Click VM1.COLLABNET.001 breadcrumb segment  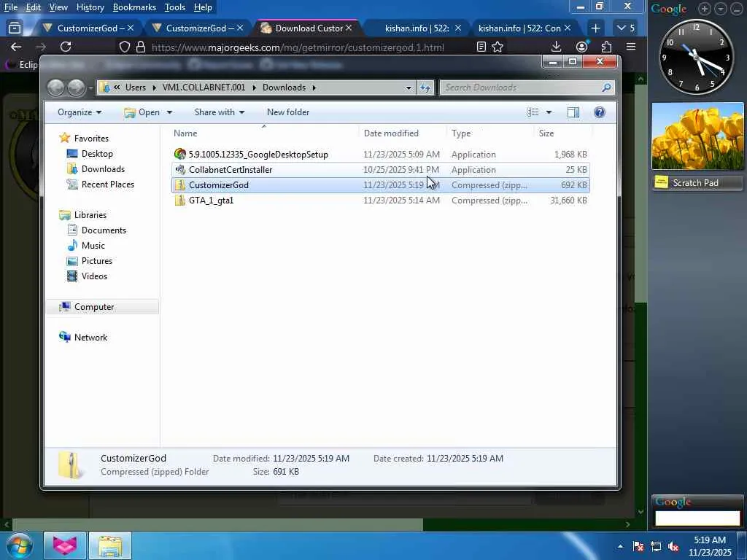(204, 87)
